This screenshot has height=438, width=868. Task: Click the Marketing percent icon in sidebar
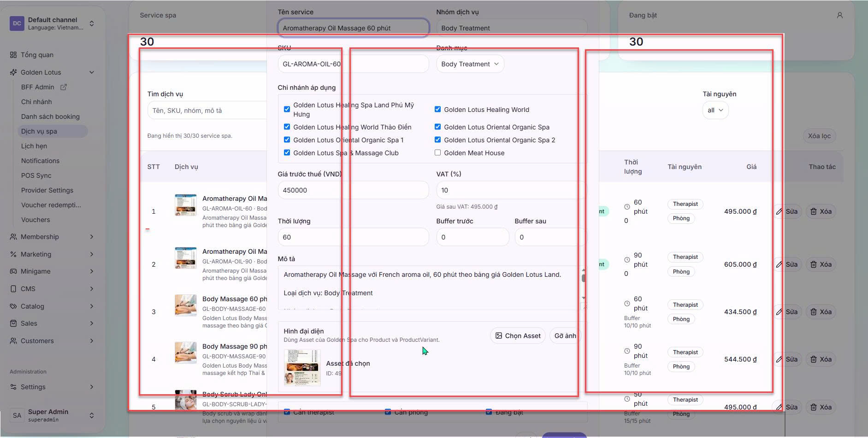click(x=13, y=254)
